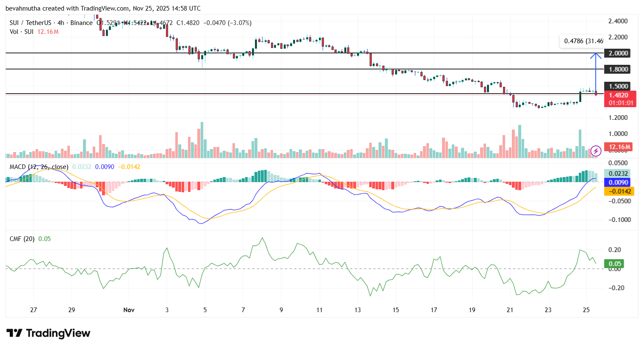Select the MACD (12, 26, close) settings text
The height and width of the screenshot is (349, 644).
(x=38, y=167)
